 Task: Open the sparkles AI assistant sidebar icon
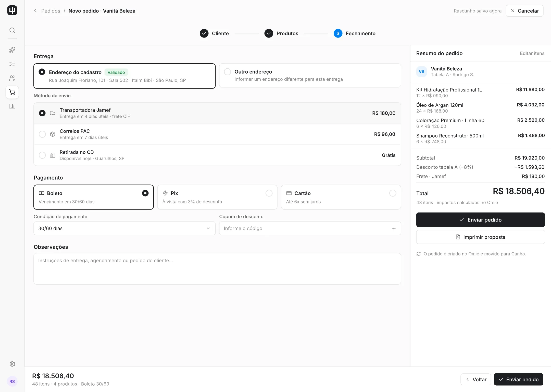point(12,50)
